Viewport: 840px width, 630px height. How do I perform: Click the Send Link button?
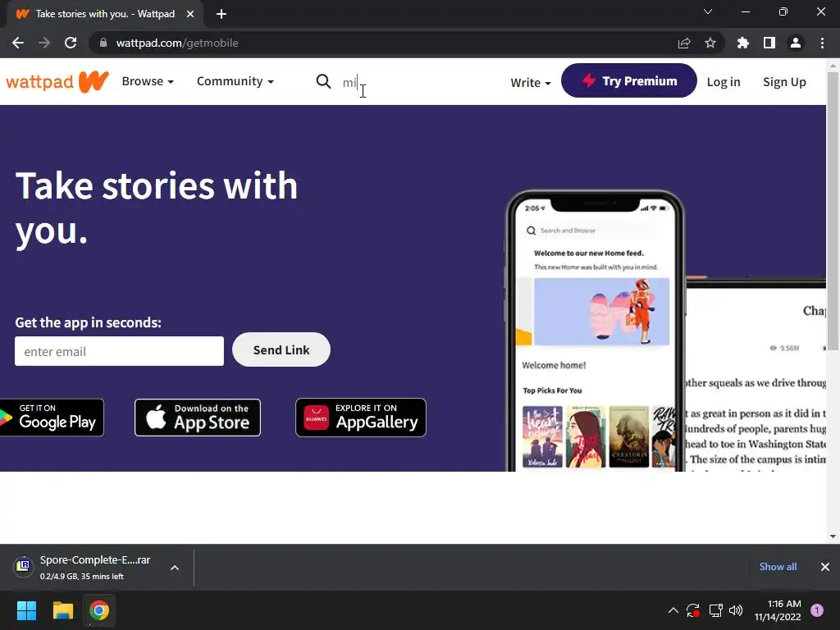(281, 349)
